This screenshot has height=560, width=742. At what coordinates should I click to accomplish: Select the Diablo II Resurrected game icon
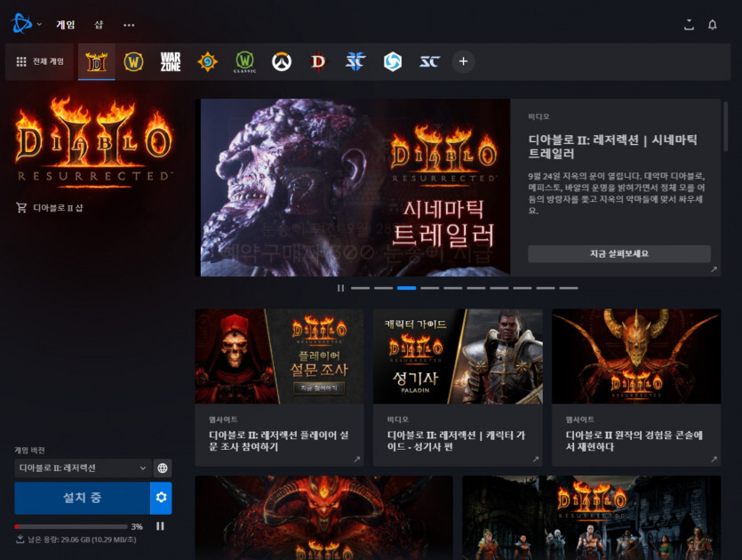pyautogui.click(x=97, y=61)
